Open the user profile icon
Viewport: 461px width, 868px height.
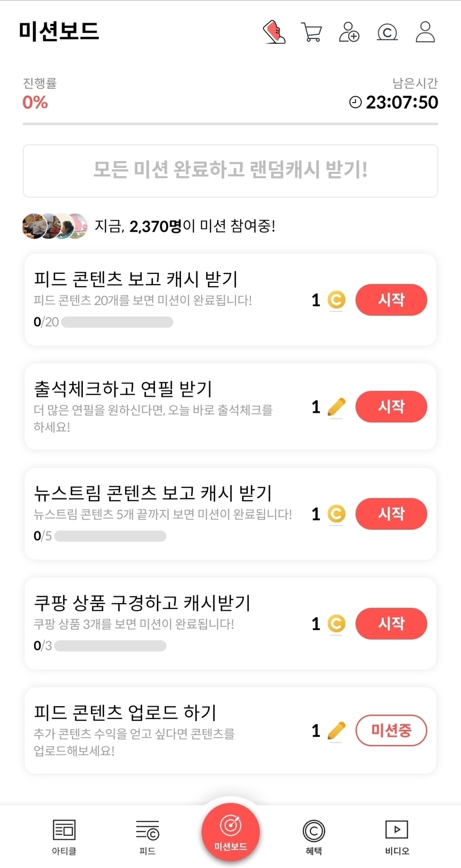pos(425,32)
